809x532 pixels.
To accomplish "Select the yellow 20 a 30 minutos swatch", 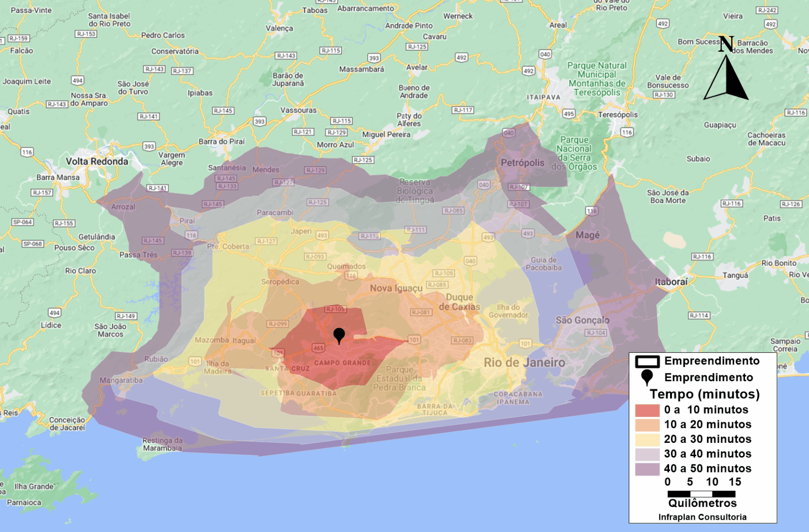I will tap(647, 439).
